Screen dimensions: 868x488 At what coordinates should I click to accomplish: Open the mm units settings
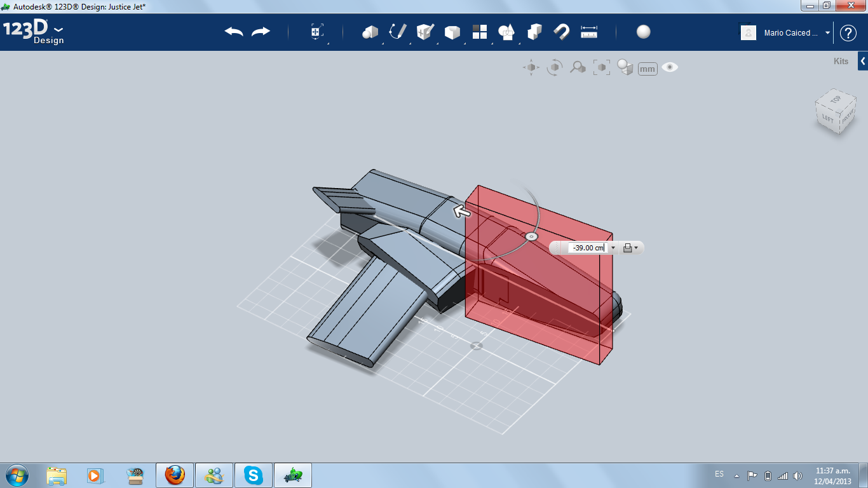648,69
